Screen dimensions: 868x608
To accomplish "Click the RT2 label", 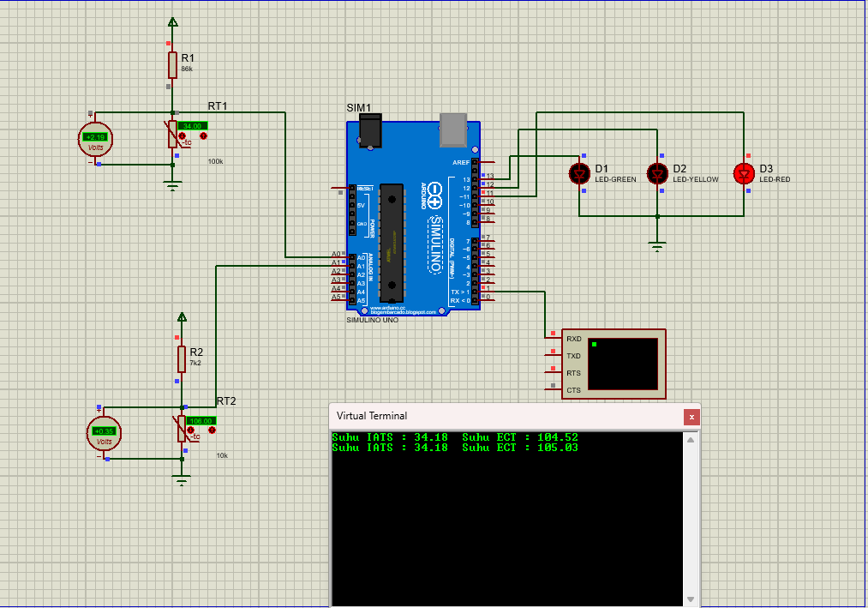I will click(x=226, y=400).
